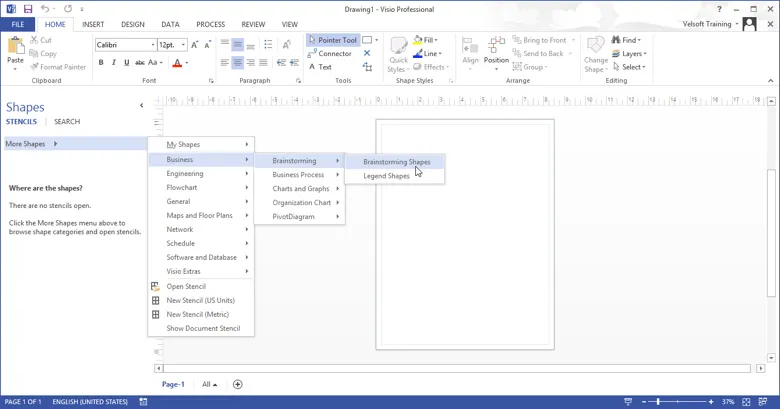Open Quick Styles gallery
The width and height of the screenshot is (780, 409).
coord(398,55)
